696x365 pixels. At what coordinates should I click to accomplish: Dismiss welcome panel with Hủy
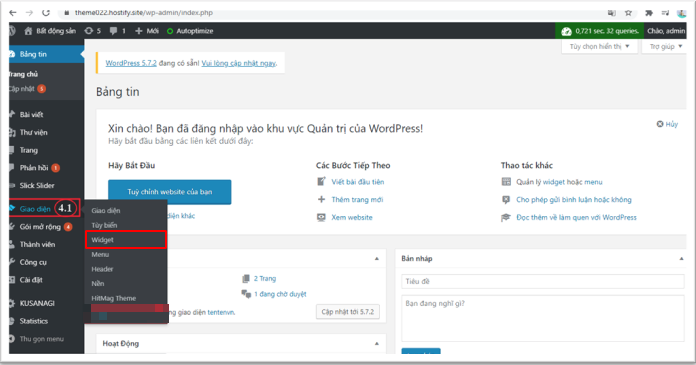click(x=667, y=124)
